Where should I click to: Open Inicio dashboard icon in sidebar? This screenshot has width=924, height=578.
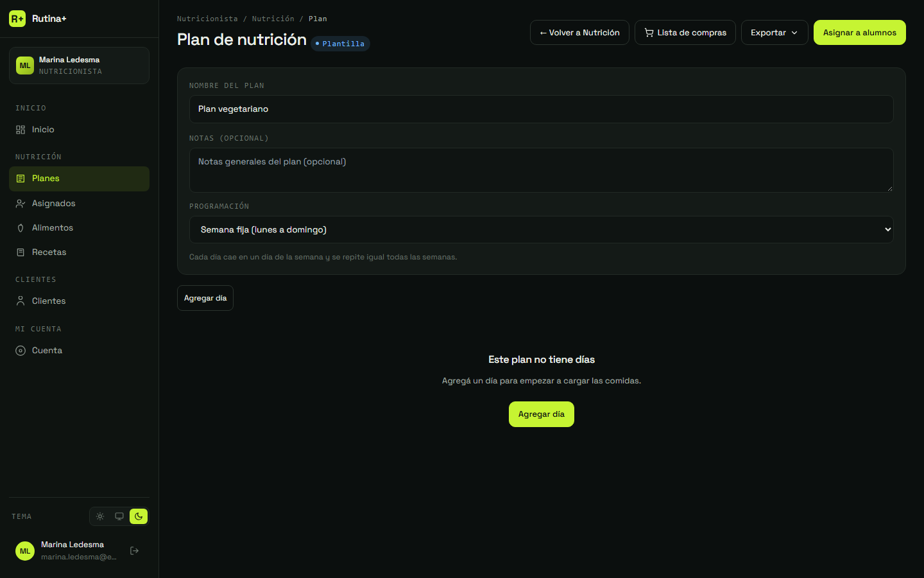click(x=21, y=130)
